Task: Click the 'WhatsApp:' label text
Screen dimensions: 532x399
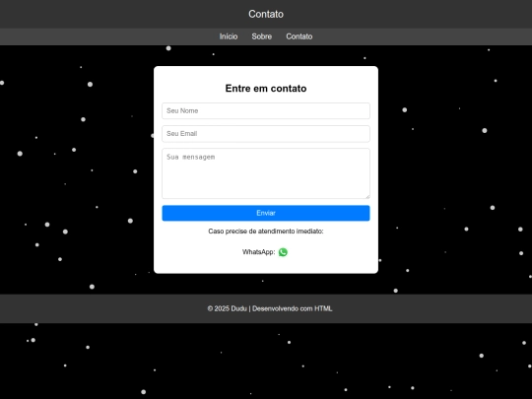Action: pyautogui.click(x=258, y=252)
